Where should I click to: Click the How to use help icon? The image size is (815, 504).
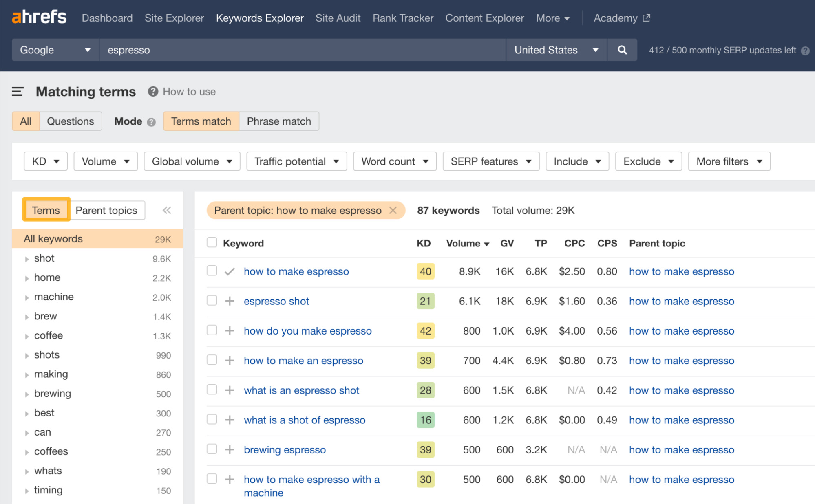click(x=152, y=91)
